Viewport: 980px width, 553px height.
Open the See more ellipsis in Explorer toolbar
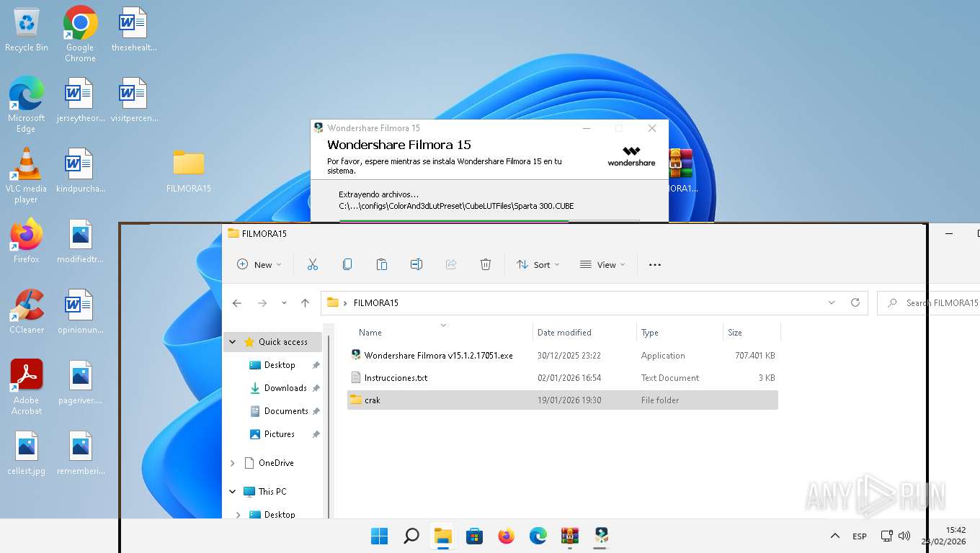coord(655,264)
